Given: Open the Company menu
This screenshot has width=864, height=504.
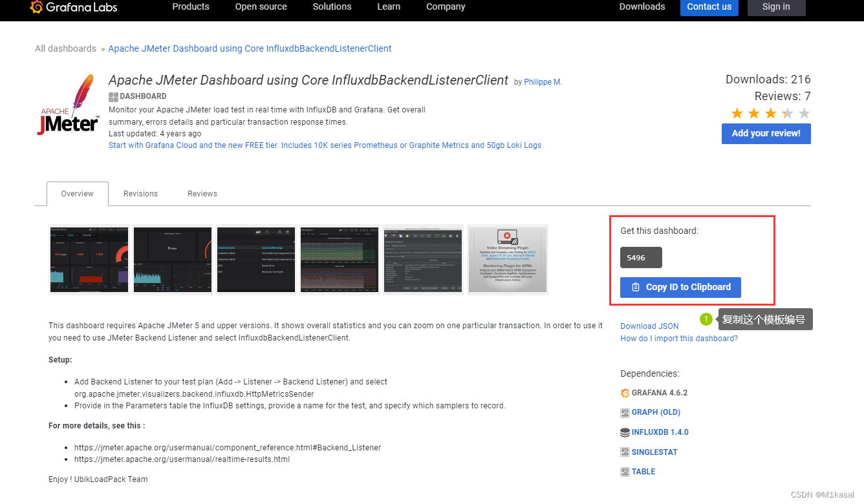Looking at the screenshot, I should point(446,6).
